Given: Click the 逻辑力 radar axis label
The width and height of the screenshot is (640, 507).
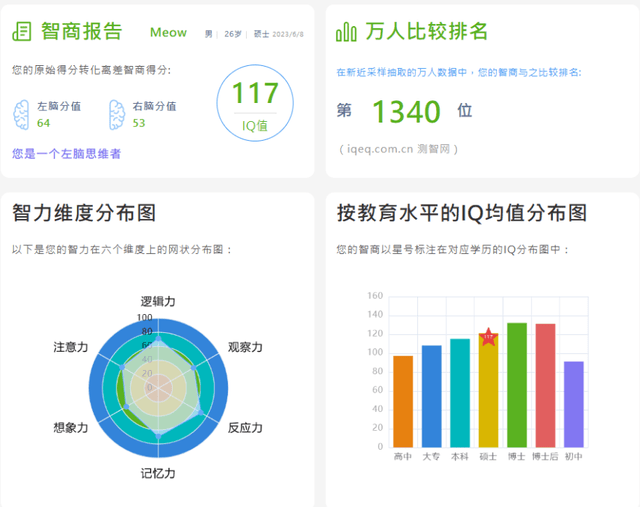Looking at the screenshot, I should [158, 301].
